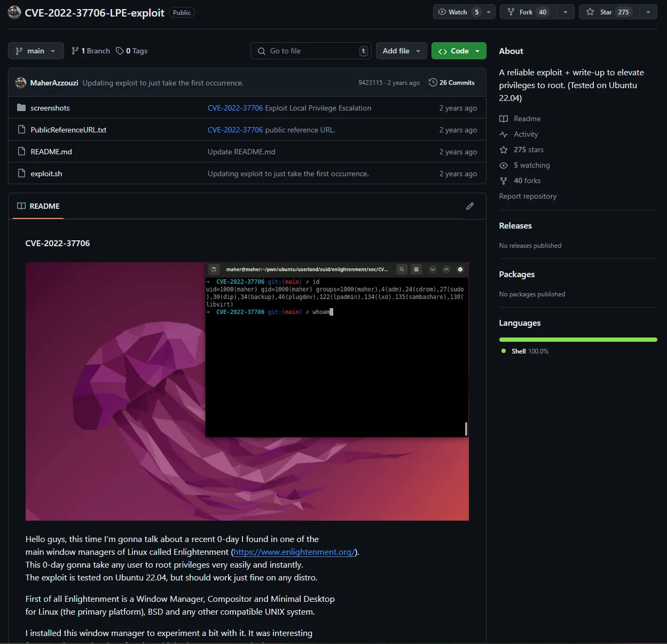Viewport: 667px width, 644px height.
Task: Open README.md file
Action: [51, 152]
